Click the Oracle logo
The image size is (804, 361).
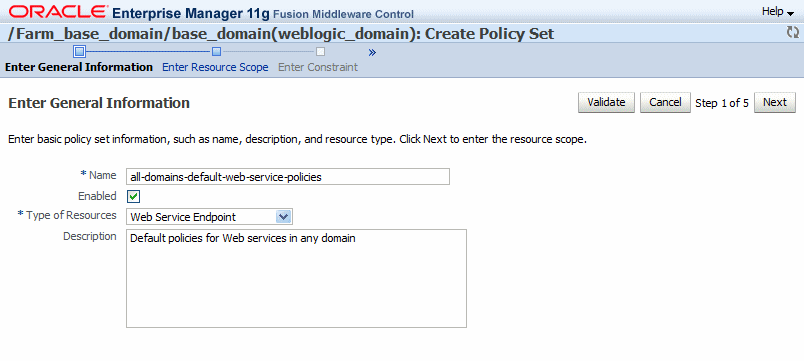tap(58, 11)
